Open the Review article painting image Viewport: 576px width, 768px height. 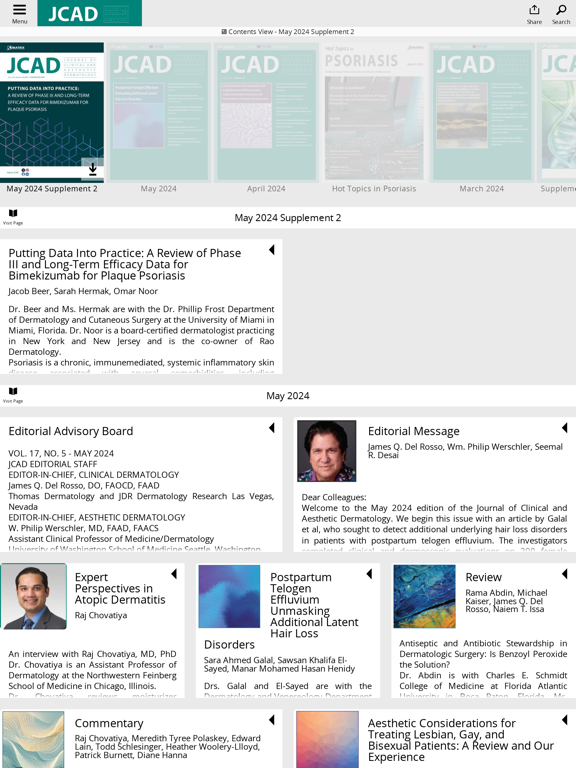point(424,597)
